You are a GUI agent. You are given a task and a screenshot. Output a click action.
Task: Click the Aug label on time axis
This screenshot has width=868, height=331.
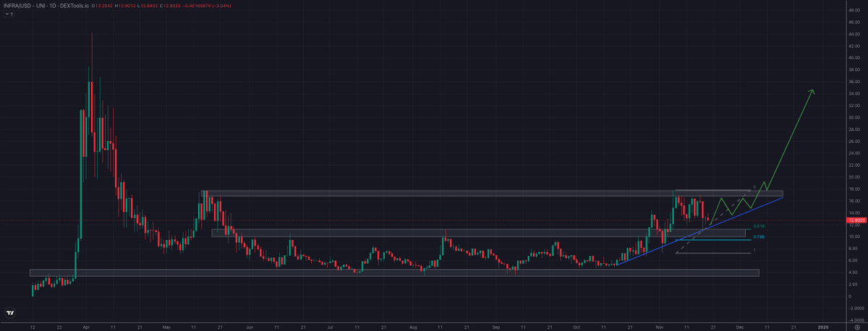[414, 327]
